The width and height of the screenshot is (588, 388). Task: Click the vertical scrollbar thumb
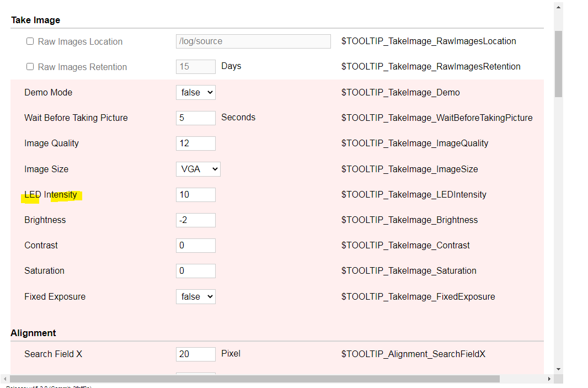click(x=558, y=63)
